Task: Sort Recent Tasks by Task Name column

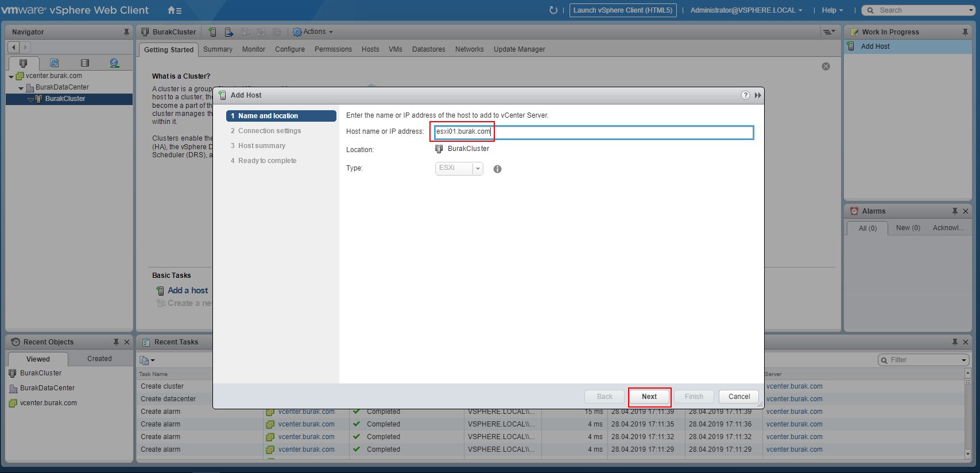Action: coord(153,374)
